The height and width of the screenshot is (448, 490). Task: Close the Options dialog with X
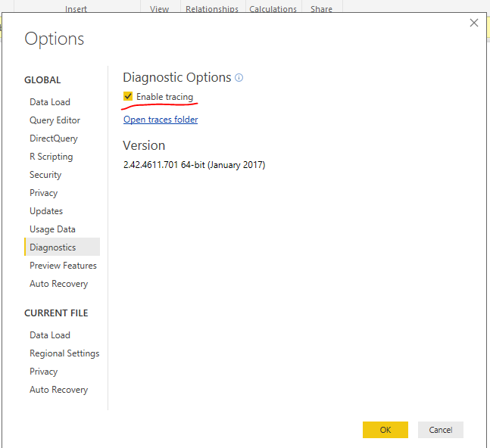(474, 23)
